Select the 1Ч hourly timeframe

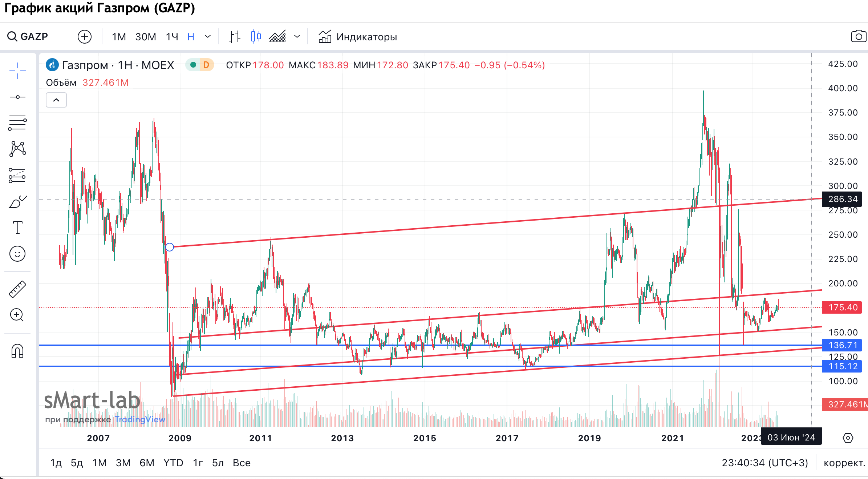172,37
